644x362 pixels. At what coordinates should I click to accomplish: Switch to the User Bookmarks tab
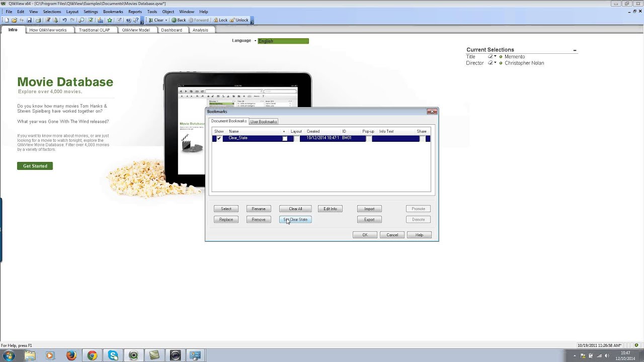pyautogui.click(x=264, y=122)
